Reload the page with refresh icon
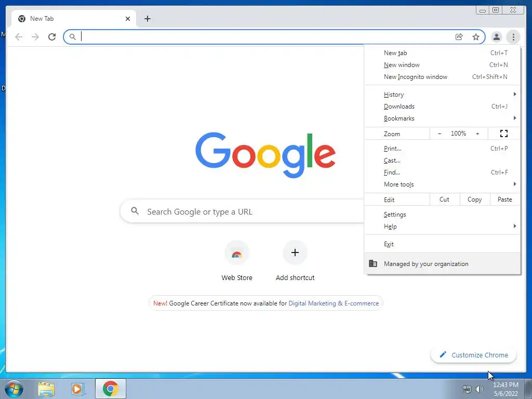The height and width of the screenshot is (399, 532). [52, 37]
